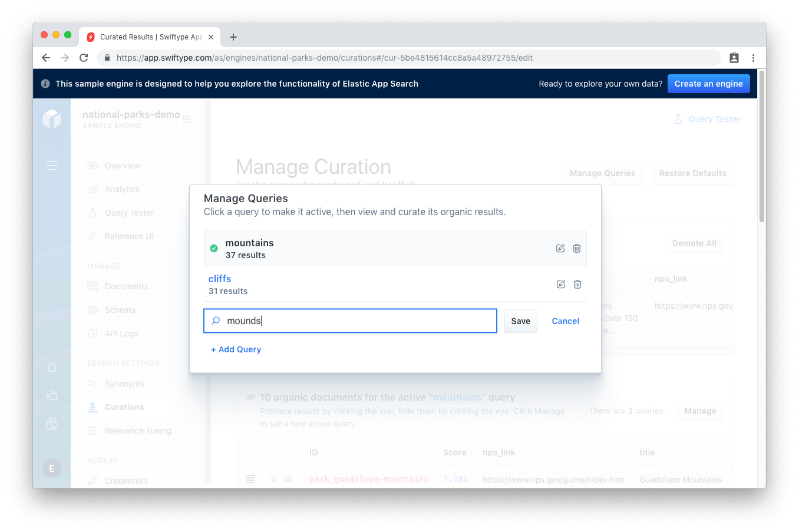The width and height of the screenshot is (799, 532).
Task: Open Schema in the sidebar
Action: [x=120, y=310]
